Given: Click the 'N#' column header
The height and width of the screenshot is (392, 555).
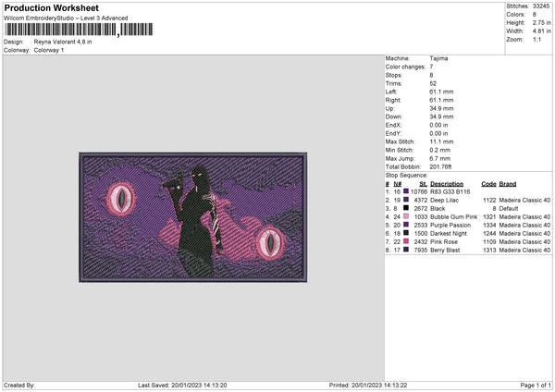Looking at the screenshot, I should (x=398, y=184).
